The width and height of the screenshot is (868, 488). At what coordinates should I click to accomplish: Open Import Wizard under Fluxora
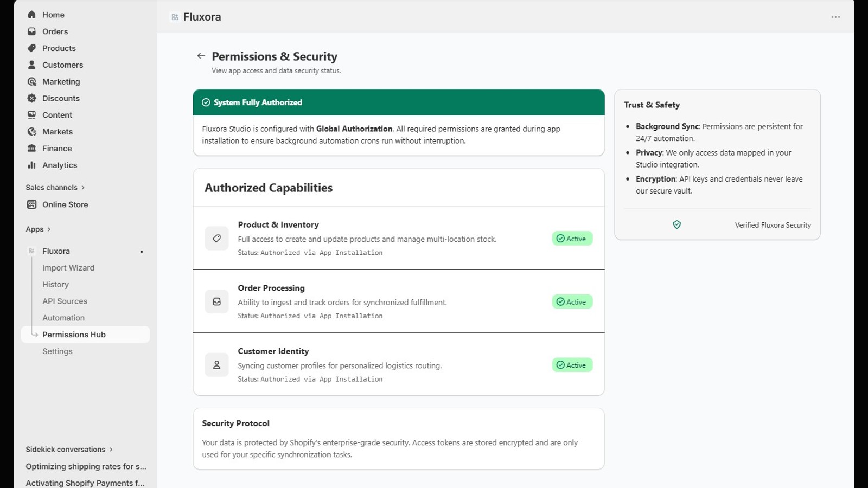click(68, 268)
